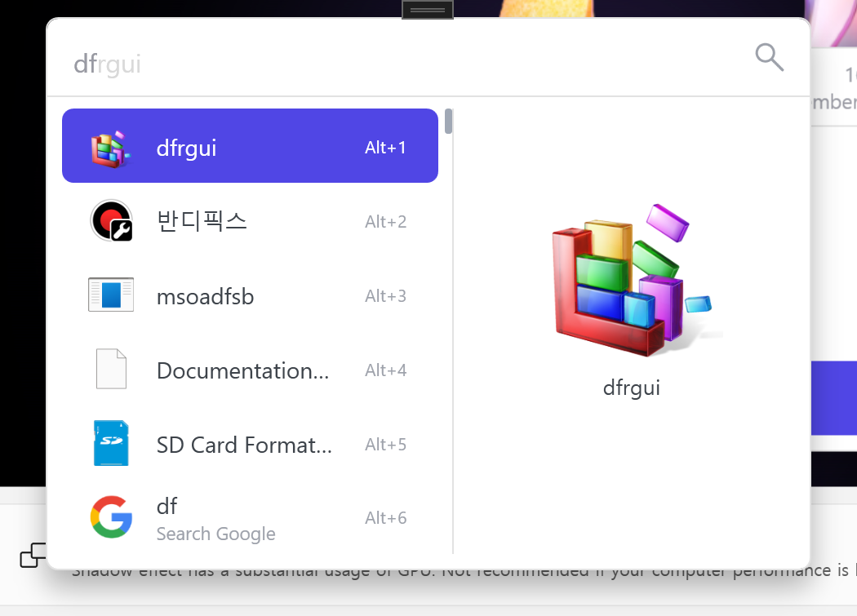Open the Documentation... result
Viewport: 857px width, 616px height.
250,370
